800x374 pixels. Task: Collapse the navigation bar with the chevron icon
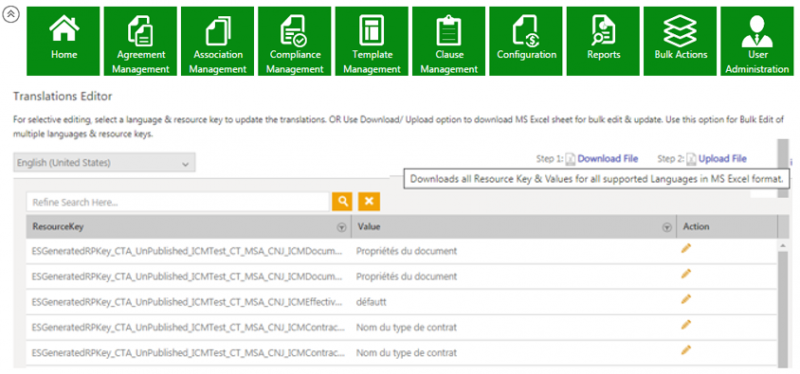pos(11,15)
